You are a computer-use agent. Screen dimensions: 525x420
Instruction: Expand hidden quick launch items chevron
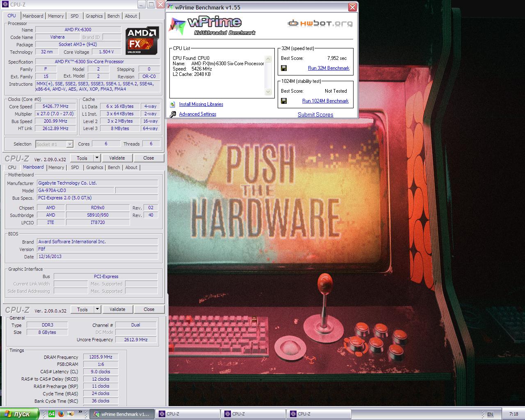[x=80, y=411]
